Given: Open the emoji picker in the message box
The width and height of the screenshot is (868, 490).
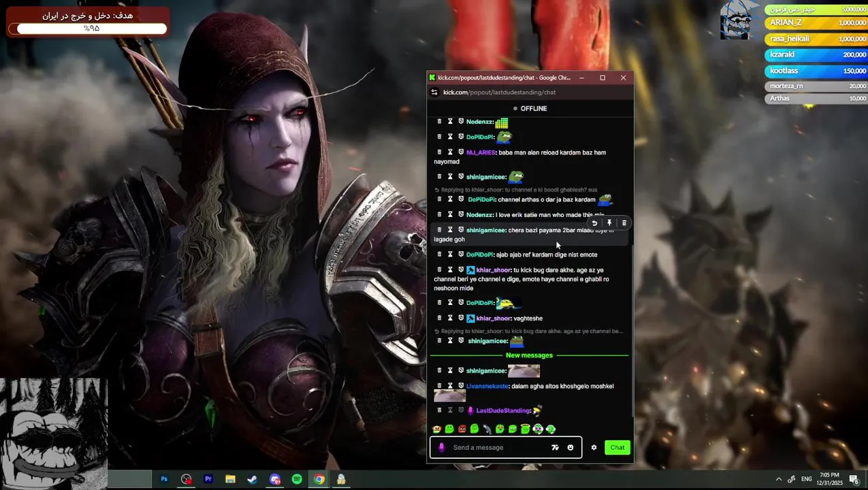Looking at the screenshot, I should (570, 448).
